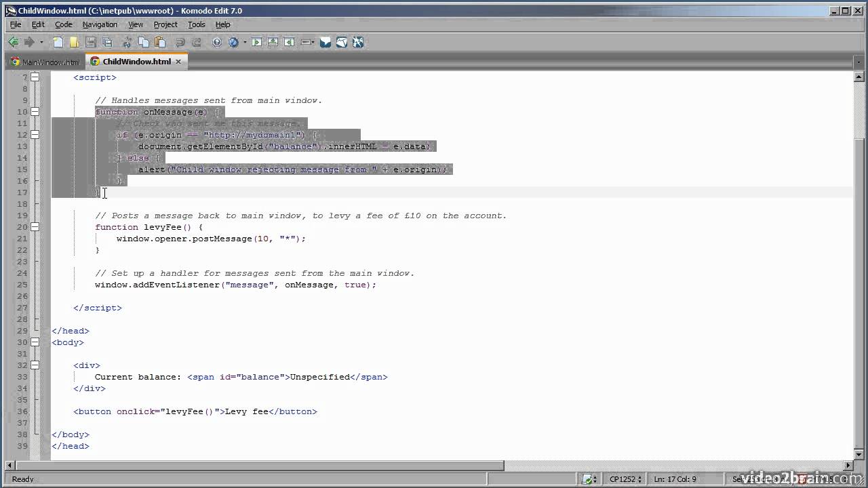The height and width of the screenshot is (488, 868).
Task: Go back with the green left arrow
Action: (13, 42)
